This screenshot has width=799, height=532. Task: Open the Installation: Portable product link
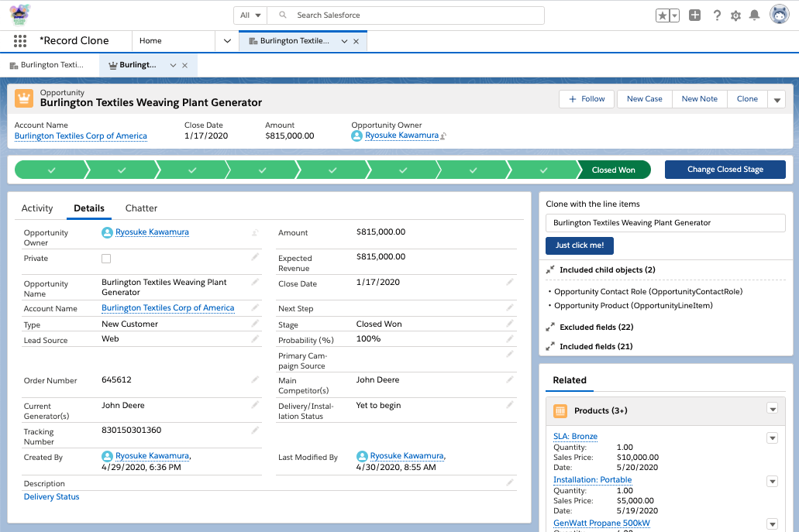click(593, 479)
